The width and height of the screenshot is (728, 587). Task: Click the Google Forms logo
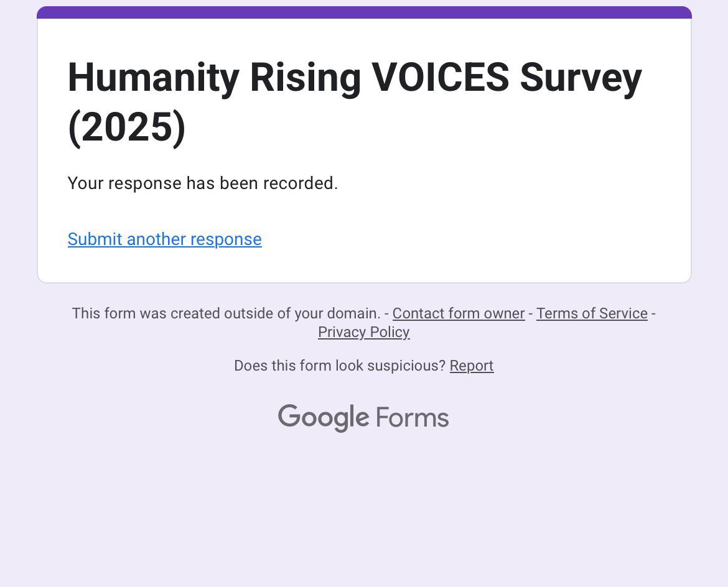[363, 418]
